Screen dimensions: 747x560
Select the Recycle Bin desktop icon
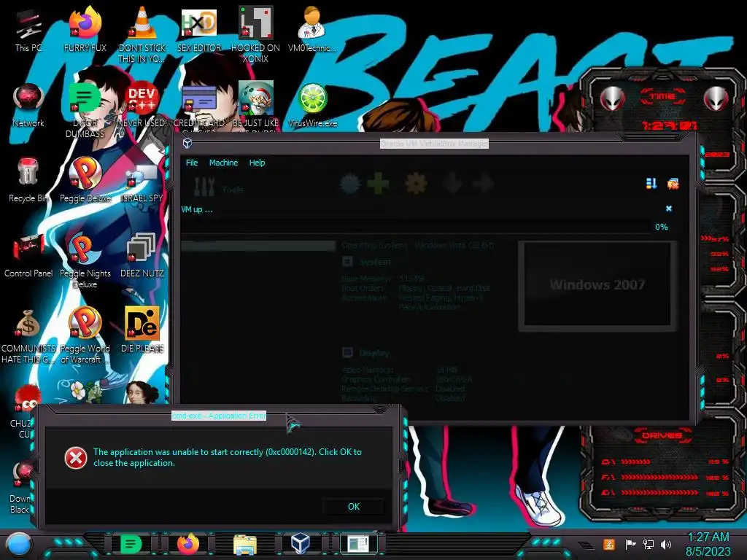pyautogui.click(x=28, y=181)
